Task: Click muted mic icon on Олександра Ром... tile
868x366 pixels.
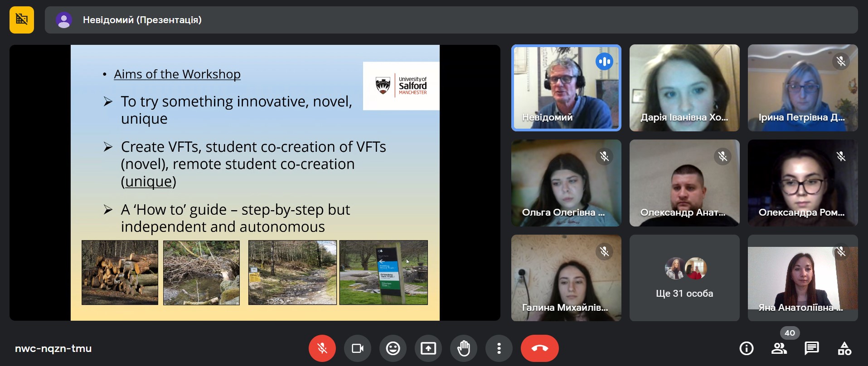Action: [x=841, y=156]
